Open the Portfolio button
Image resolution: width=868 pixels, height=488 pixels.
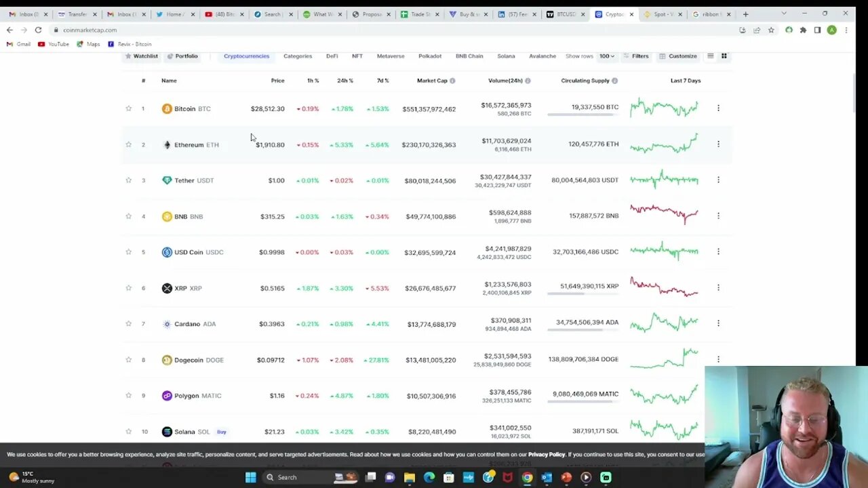coord(182,56)
